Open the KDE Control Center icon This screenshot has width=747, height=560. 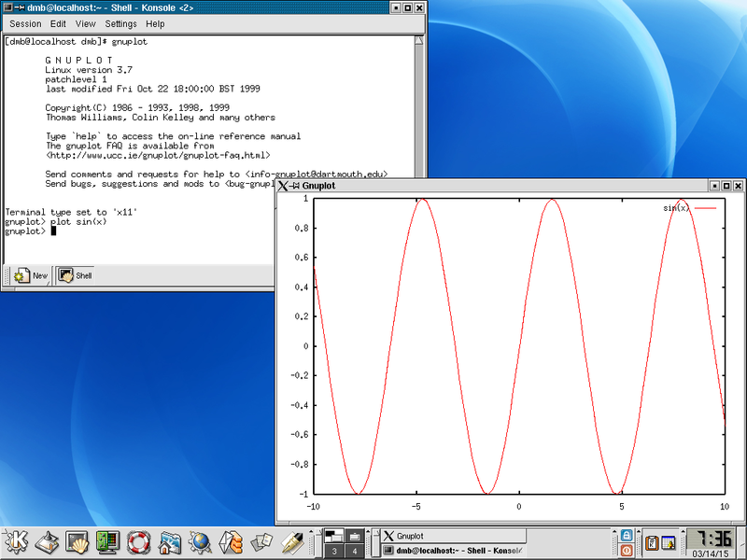tap(107, 542)
